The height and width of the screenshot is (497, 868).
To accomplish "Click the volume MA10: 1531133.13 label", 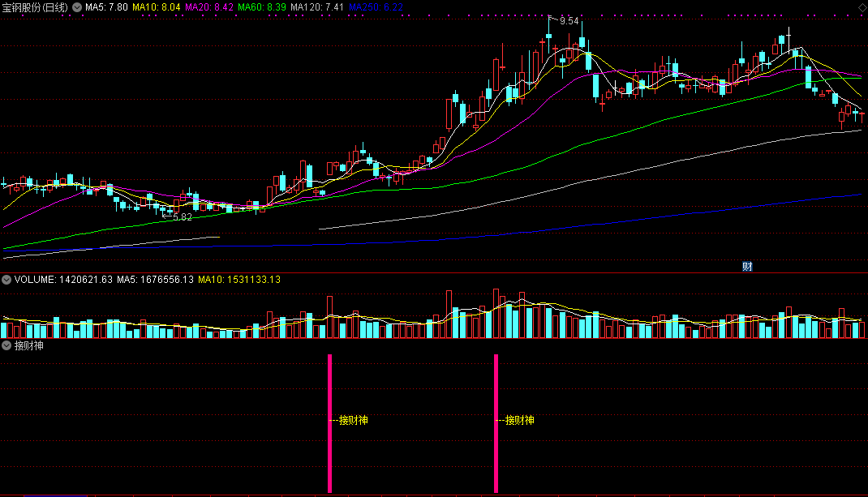I will pyautogui.click(x=239, y=280).
